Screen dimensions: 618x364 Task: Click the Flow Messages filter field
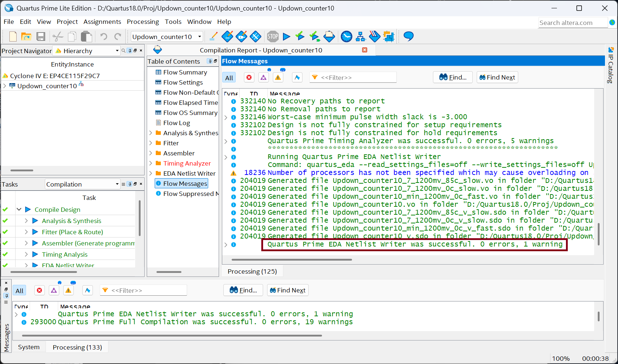[353, 77]
